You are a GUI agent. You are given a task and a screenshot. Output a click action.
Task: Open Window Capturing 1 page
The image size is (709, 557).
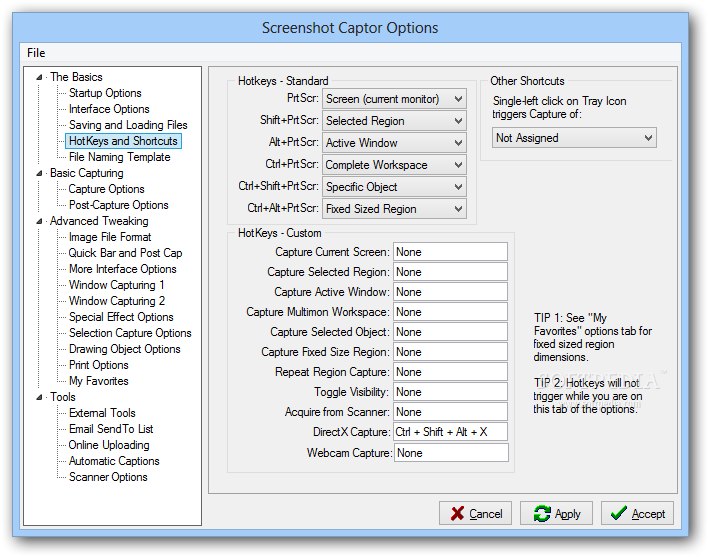[x=116, y=285]
